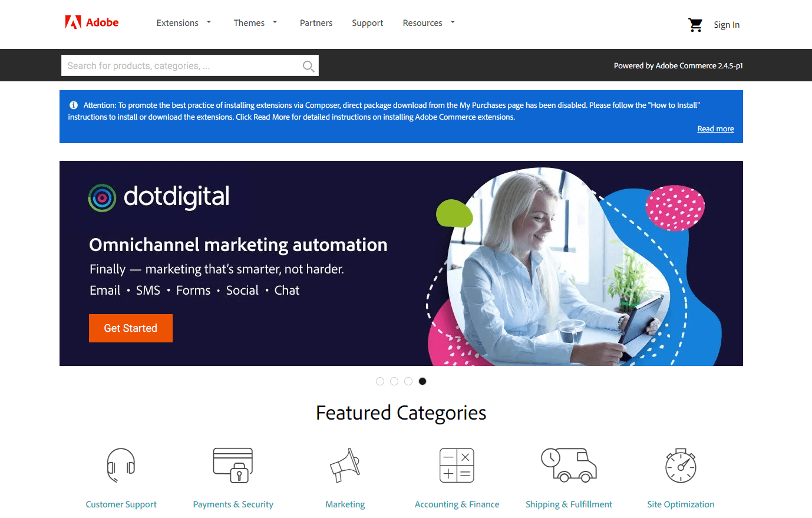Open the shopping cart icon

(x=695, y=25)
